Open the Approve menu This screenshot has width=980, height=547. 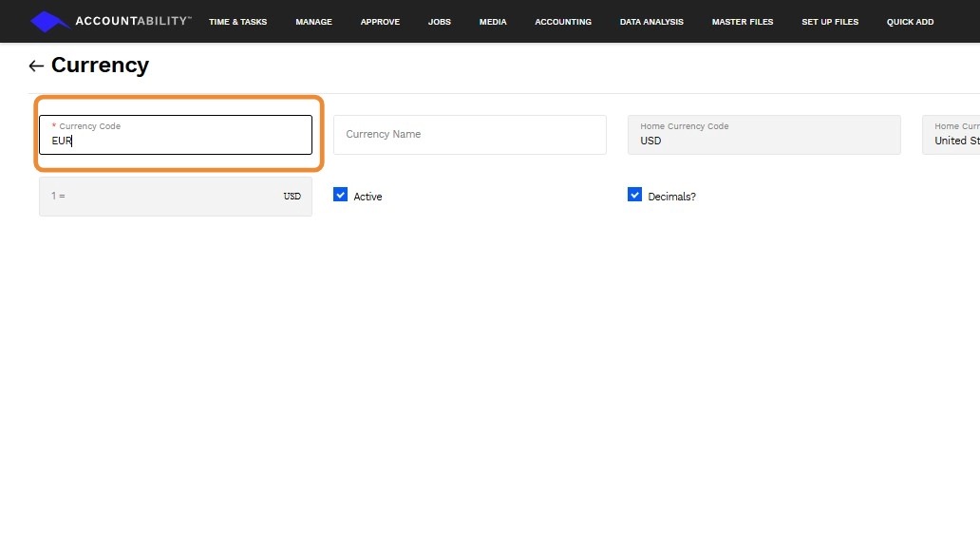click(380, 22)
